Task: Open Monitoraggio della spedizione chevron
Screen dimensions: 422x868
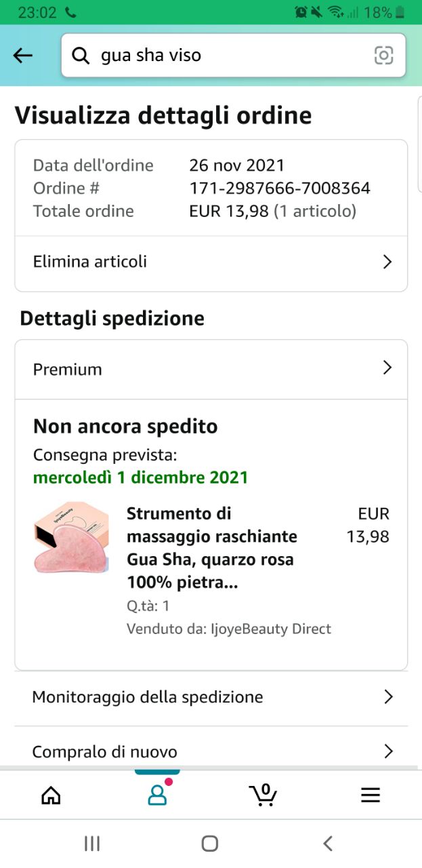Action: [x=388, y=696]
